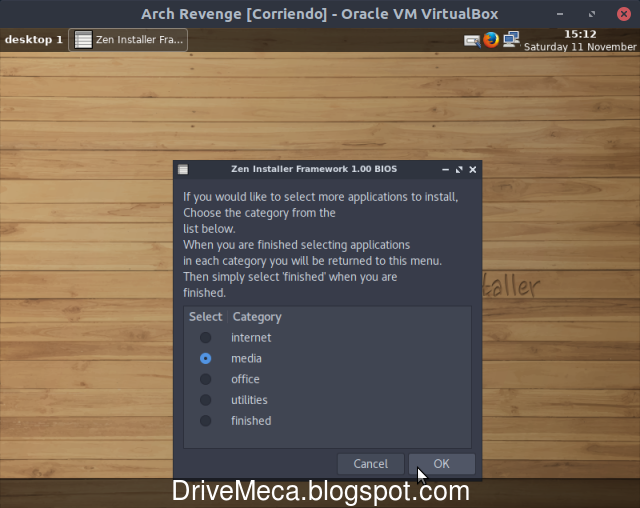Screen dimensions: 640x508
Task: Click the 'media' row label
Action: coord(246,358)
